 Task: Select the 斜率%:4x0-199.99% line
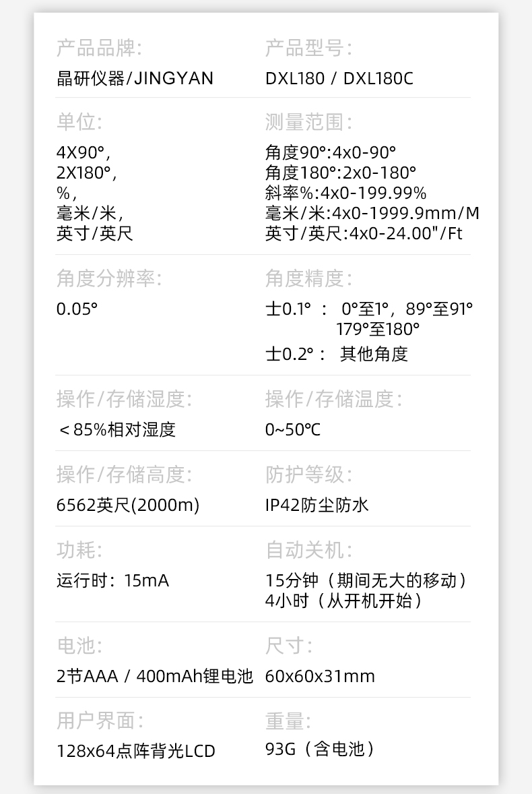click(x=345, y=193)
